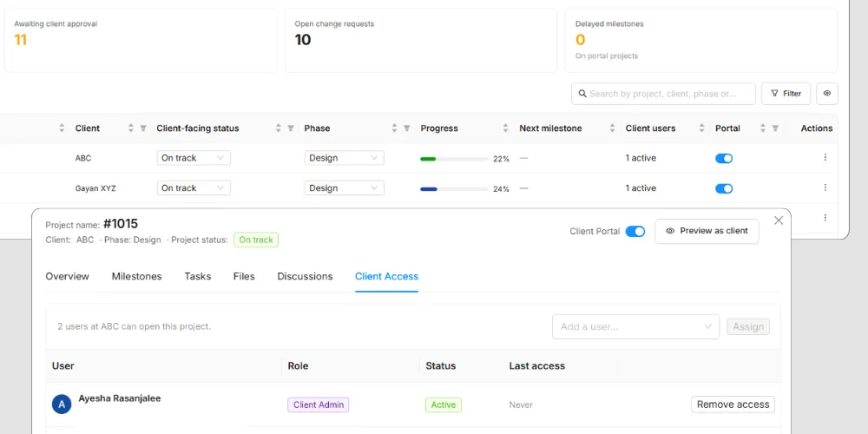Screen dimensions: 868x434
Task: Expand the Add a user dropdown
Action: [635, 326]
